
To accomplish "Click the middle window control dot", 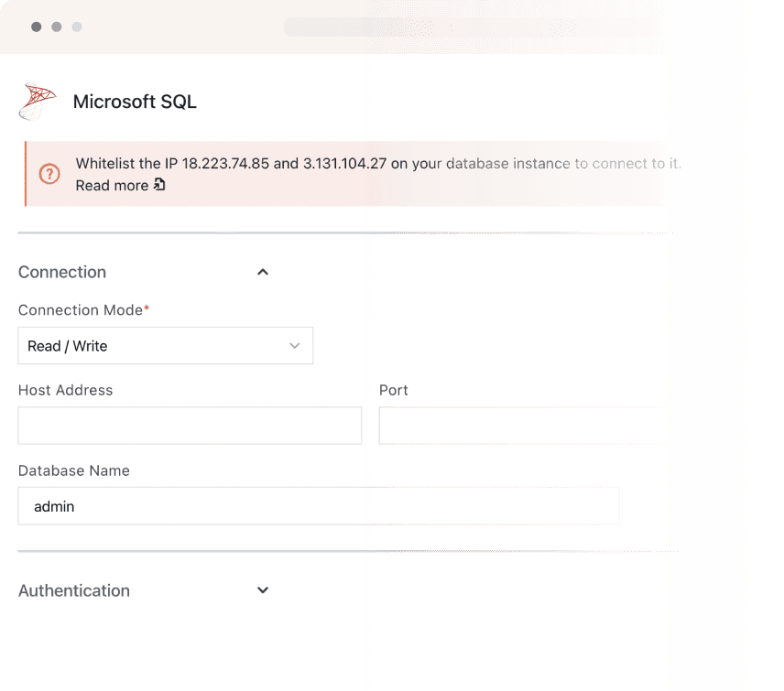I will (56, 27).
